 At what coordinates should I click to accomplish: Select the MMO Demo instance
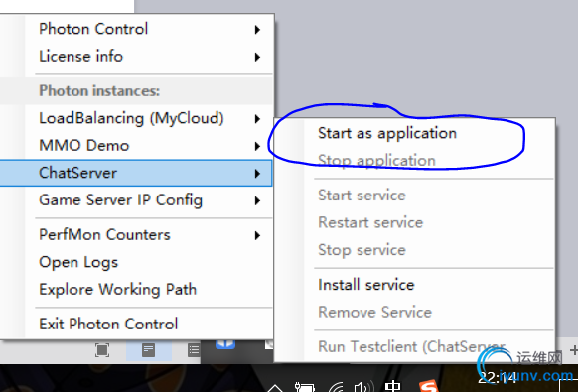137,146
